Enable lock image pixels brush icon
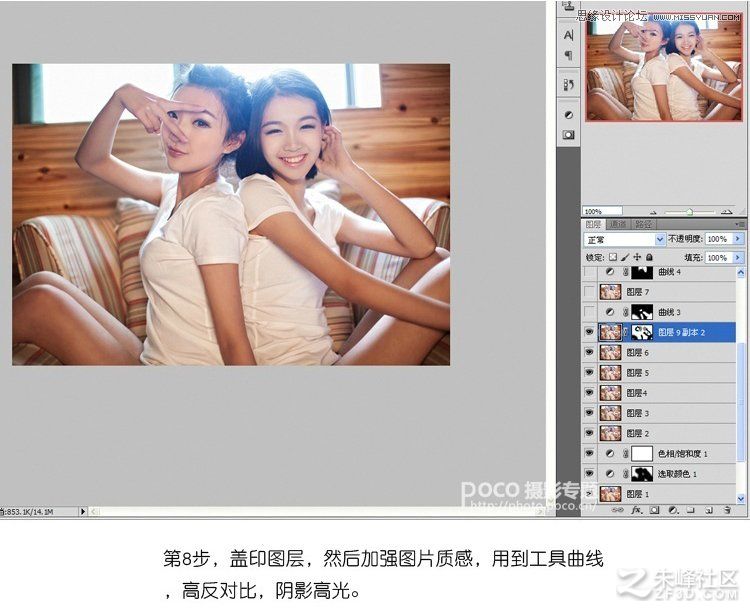Screen dimensions: 750x610 click(625, 257)
